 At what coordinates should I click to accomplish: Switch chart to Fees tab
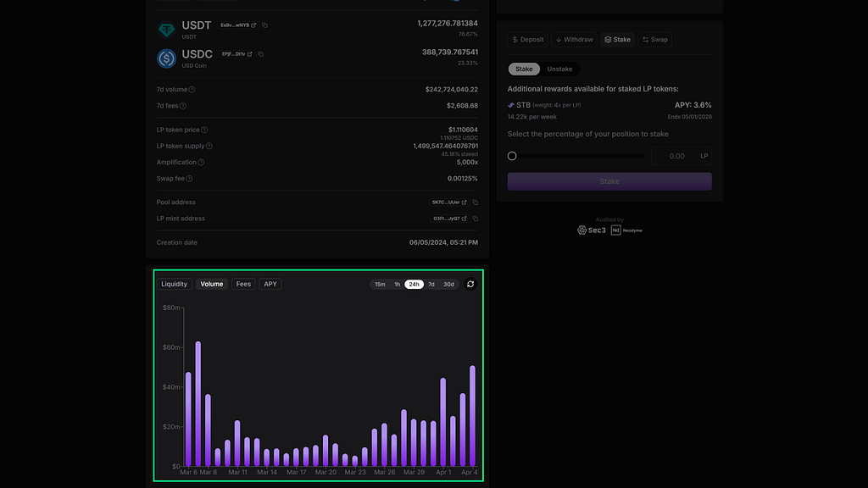click(243, 284)
